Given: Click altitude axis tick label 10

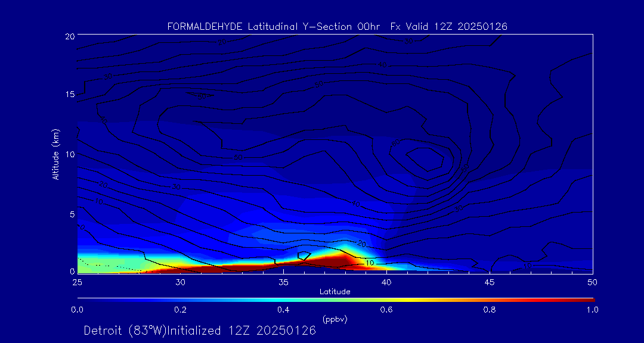Looking at the screenshot, I should (x=69, y=154).
